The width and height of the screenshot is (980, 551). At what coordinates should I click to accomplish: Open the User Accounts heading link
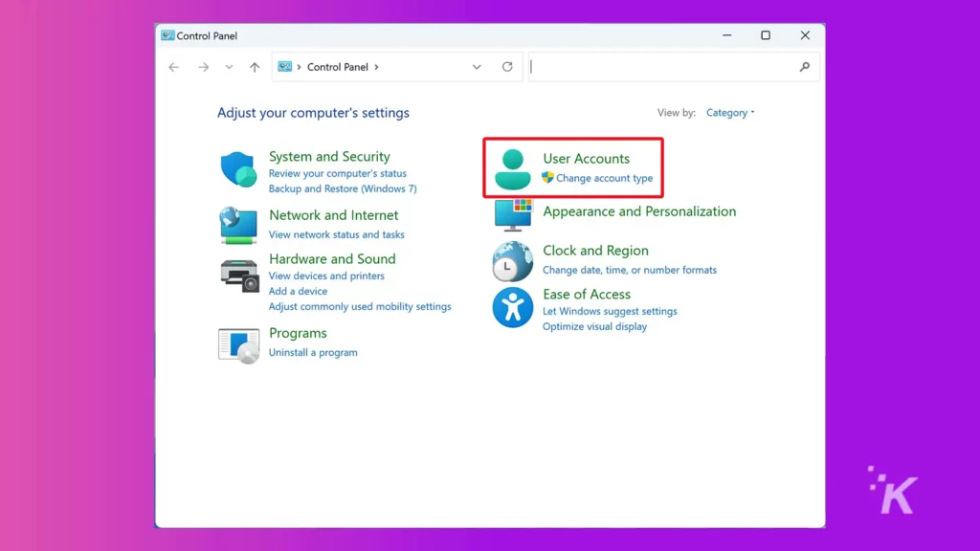pos(587,159)
